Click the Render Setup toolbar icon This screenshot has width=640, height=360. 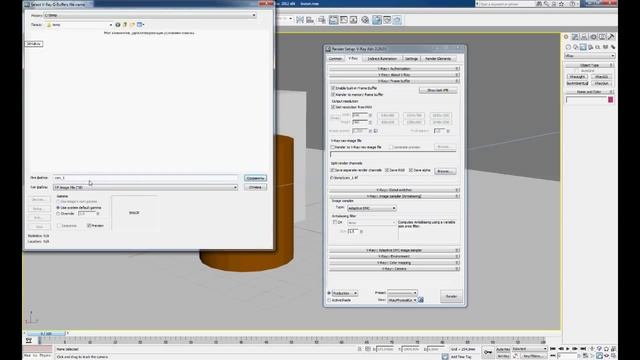click(x=377, y=20)
